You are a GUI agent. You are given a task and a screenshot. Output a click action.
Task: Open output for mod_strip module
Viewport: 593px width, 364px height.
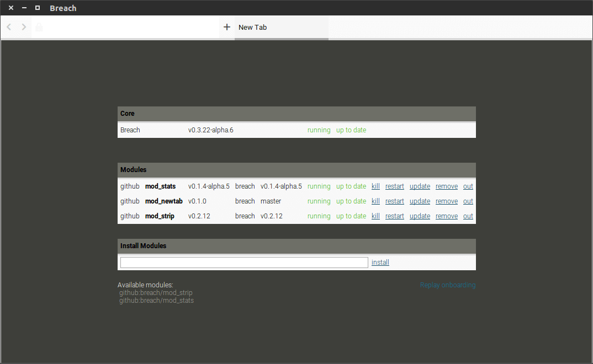468,216
